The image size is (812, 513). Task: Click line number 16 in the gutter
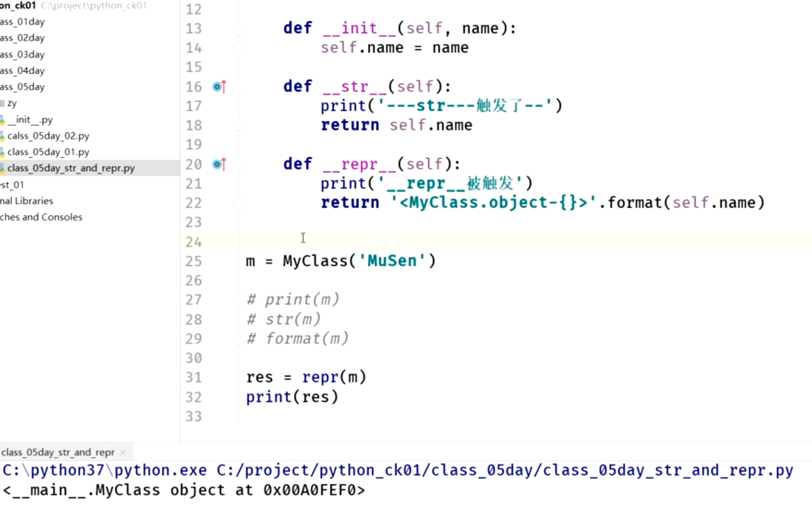(x=193, y=87)
